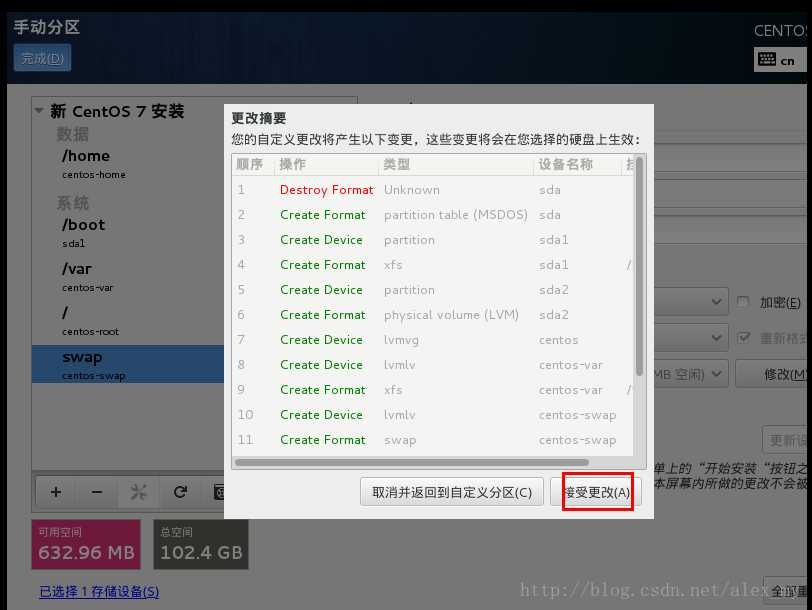Screen dimensions: 812x610
Task: Click the 完成(D) done button
Action: (42, 58)
